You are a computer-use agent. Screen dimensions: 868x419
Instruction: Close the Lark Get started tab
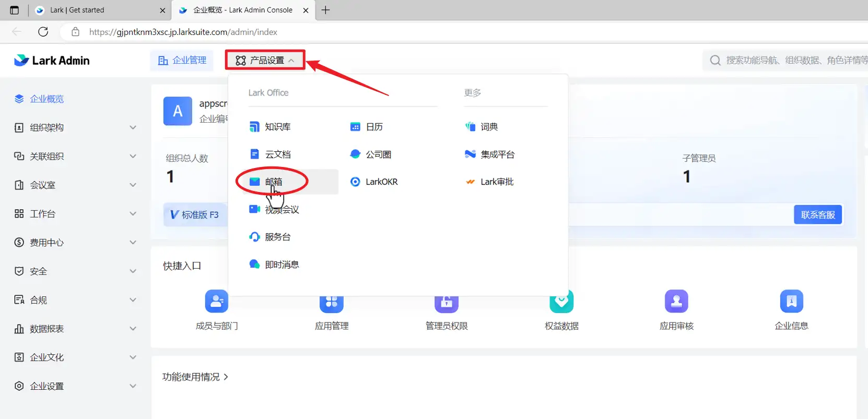(x=162, y=10)
